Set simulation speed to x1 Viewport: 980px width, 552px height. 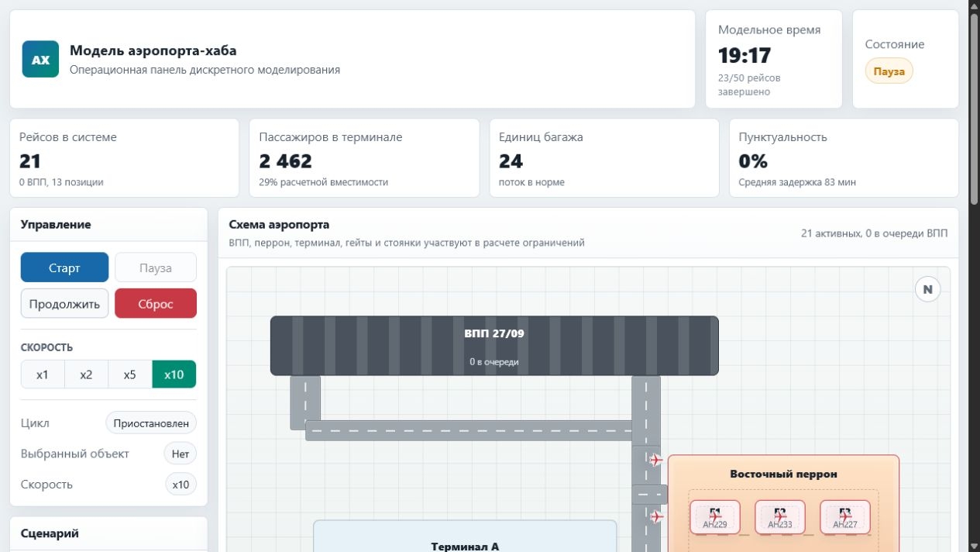tap(43, 374)
